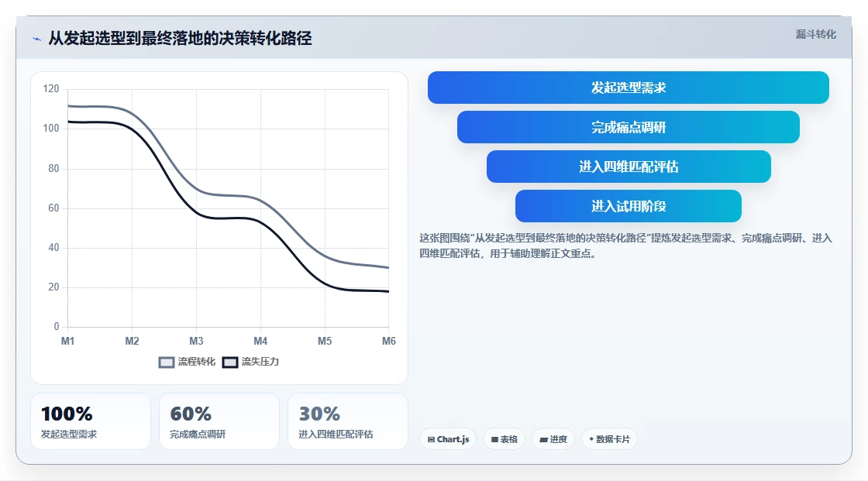Click the M6 axis label
This screenshot has width=868, height=481.
tap(388, 341)
